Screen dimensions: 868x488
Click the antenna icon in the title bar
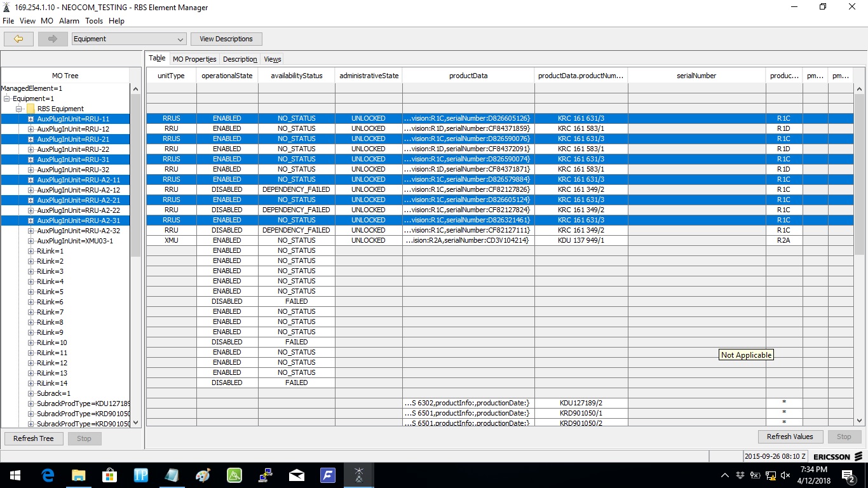tap(7, 7)
